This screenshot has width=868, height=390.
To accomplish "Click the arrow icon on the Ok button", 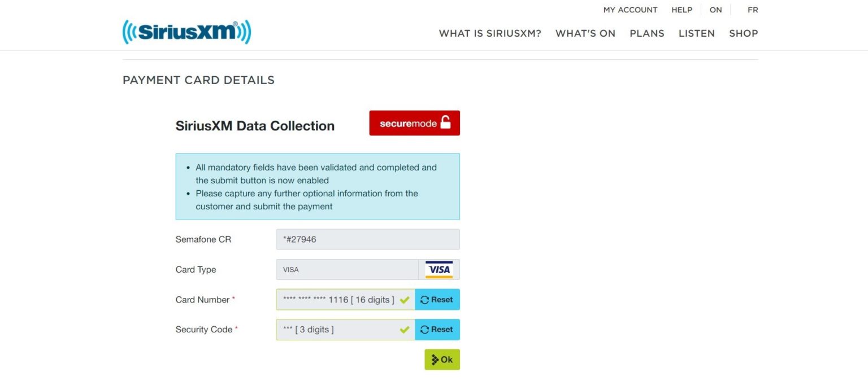I will click(x=435, y=360).
